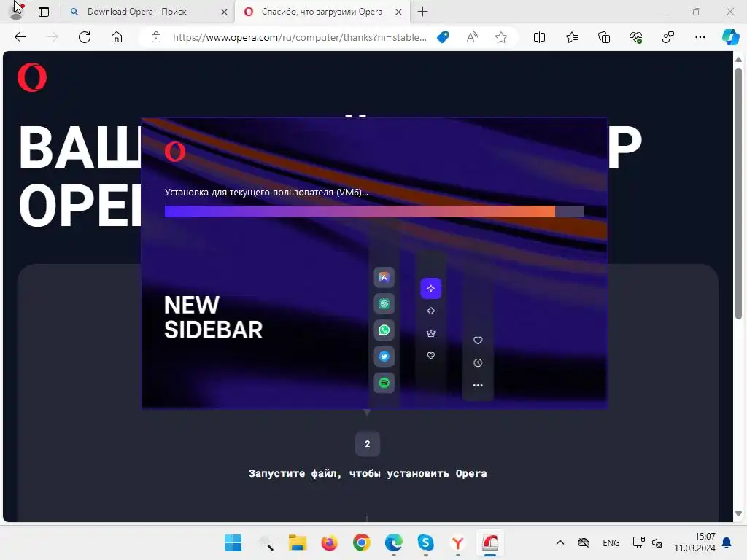Enable Read aloud for page
Screen dimensions: 747x560
pyautogui.click(x=472, y=37)
